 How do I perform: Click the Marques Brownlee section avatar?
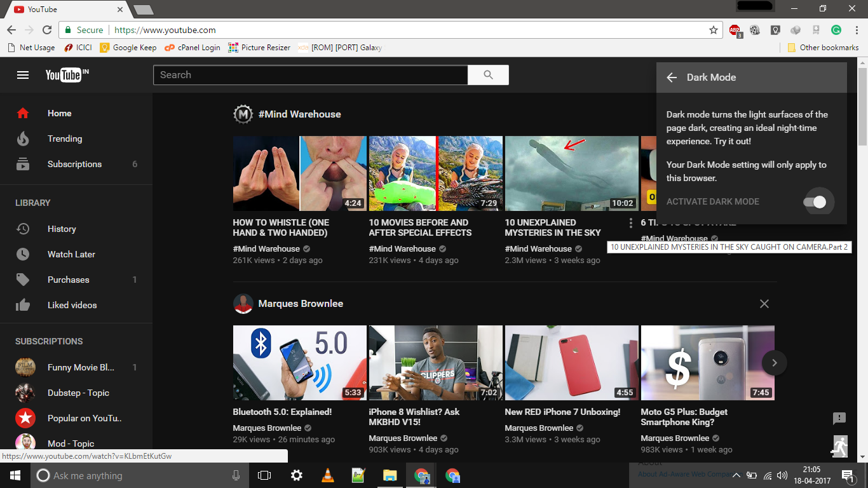coord(243,304)
